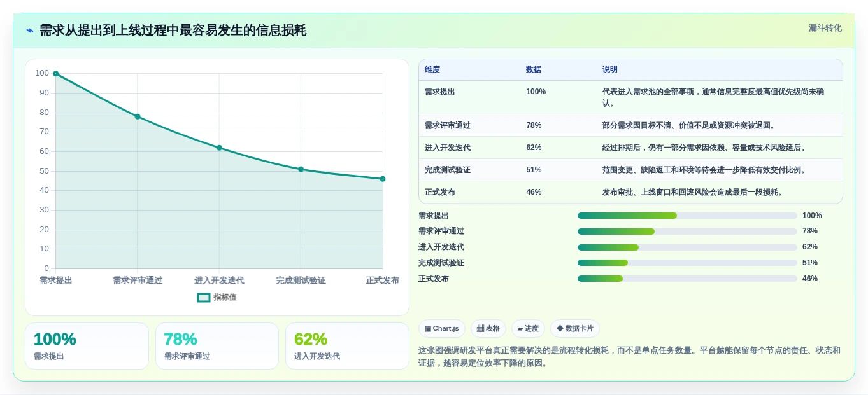
Task: Open the 78% 需求评审通过 stat card
Action: 217,346
